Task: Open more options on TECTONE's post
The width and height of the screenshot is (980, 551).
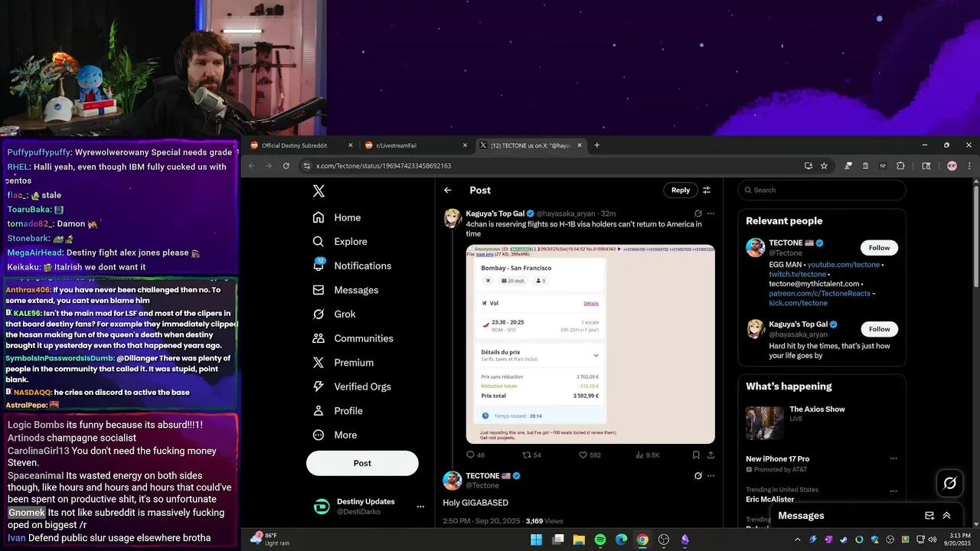Action: click(710, 475)
